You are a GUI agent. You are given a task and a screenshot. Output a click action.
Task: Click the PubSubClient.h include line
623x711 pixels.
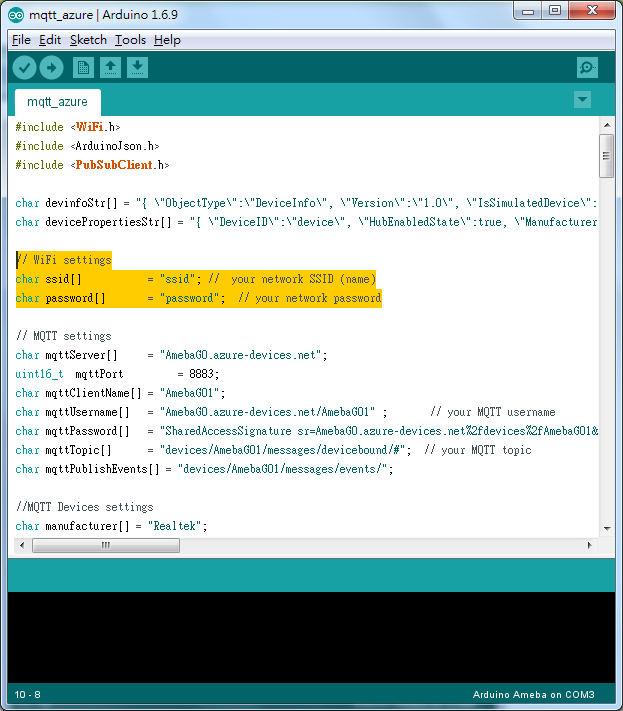pyautogui.click(x=92, y=165)
